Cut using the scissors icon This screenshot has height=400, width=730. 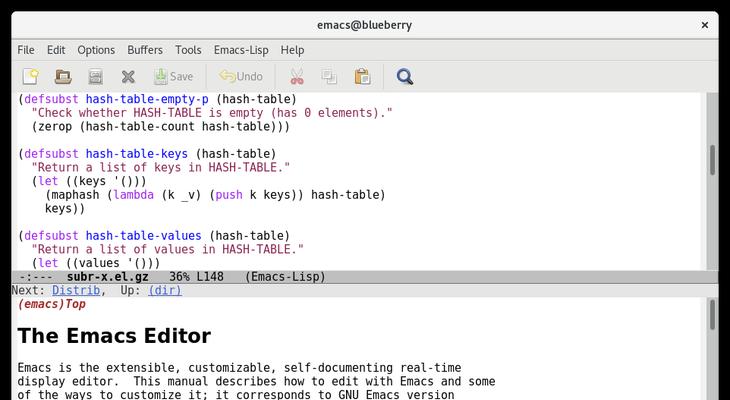(297, 76)
